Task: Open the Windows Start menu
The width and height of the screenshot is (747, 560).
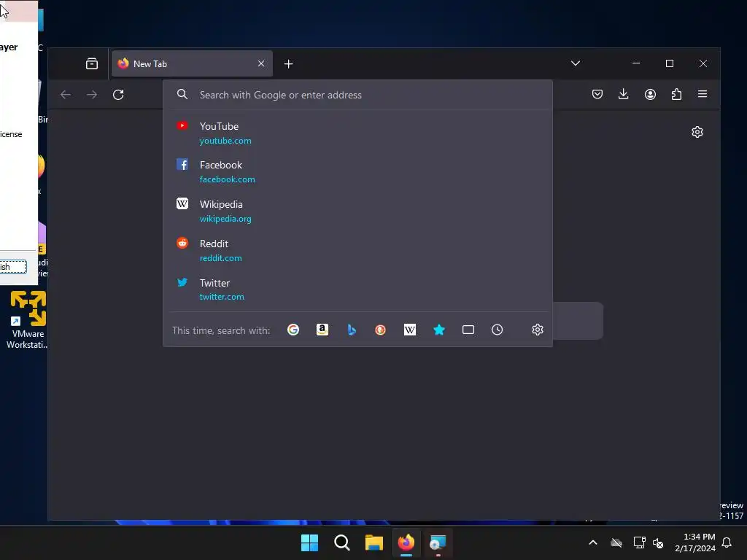Action: coord(309,542)
